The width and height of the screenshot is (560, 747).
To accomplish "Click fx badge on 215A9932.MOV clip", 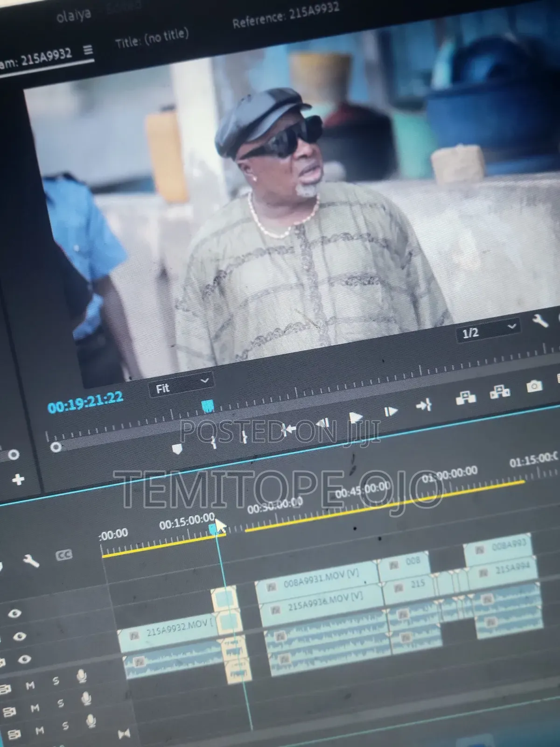I will 135,635.
